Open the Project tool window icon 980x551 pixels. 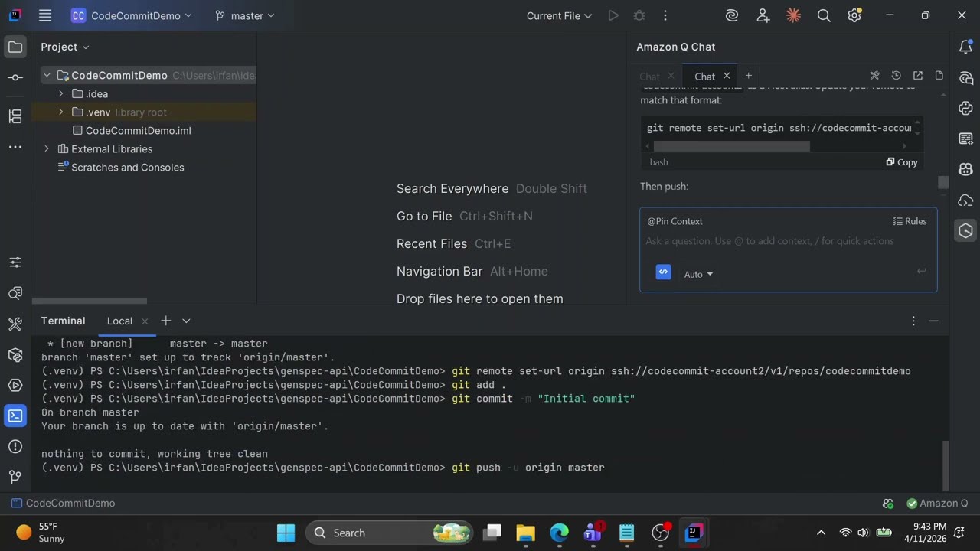click(15, 47)
